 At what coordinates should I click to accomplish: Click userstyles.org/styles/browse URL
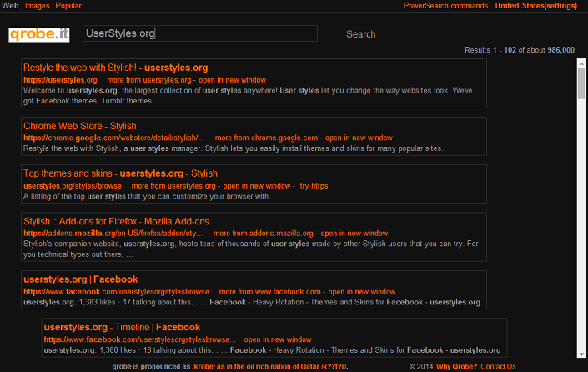pos(73,186)
